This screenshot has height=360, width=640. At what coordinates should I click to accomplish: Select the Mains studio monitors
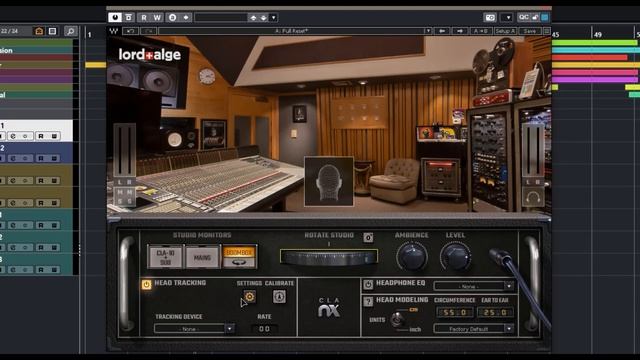(x=202, y=257)
